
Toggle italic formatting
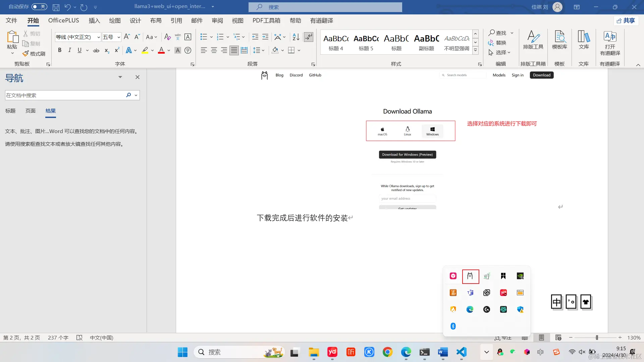tap(69, 50)
